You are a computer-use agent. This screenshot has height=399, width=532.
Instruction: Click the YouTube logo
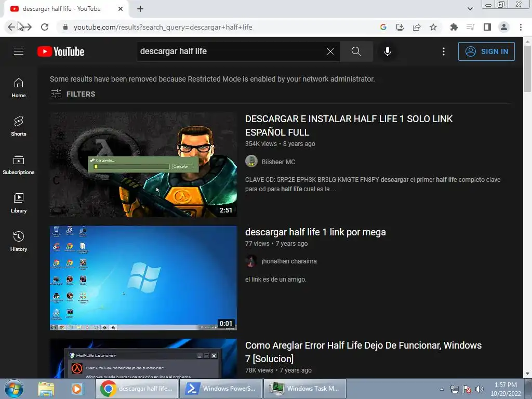(x=61, y=51)
